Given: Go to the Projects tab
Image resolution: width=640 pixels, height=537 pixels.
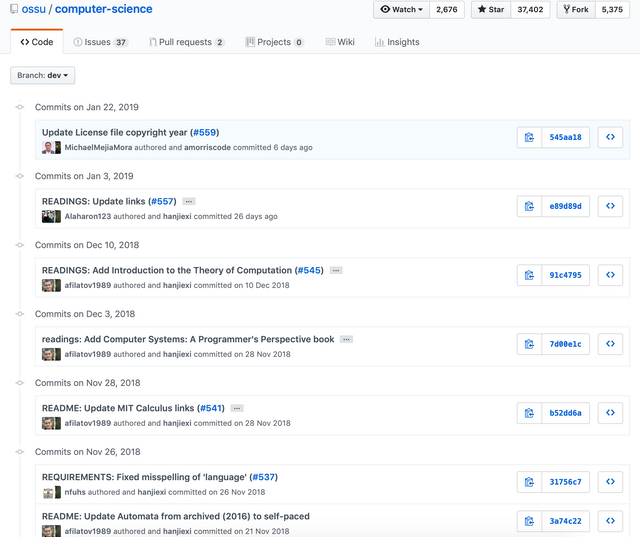Looking at the screenshot, I should pos(274,42).
